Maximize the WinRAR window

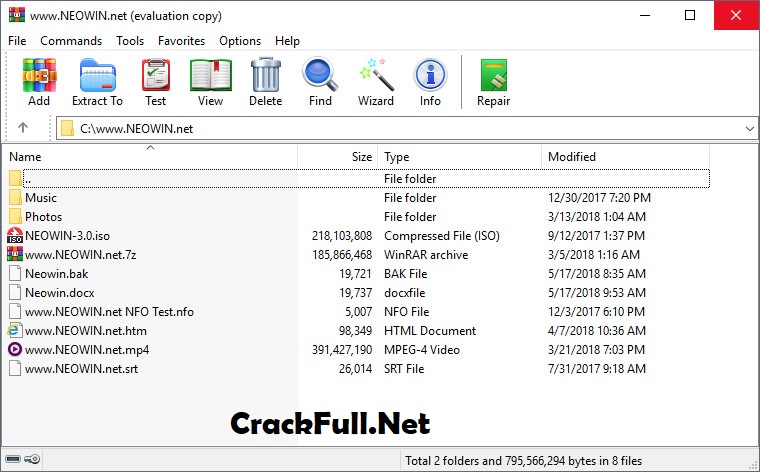(690, 15)
